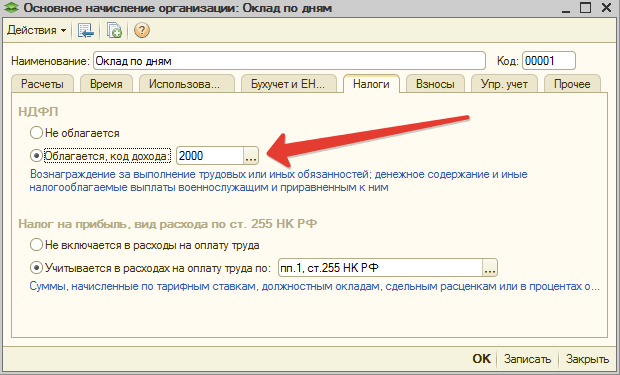This screenshot has height=375, width=620.
Task: Click the blue text 'Суммы, начисленные по тарифным ставкам...'
Action: pyautogui.click(x=315, y=286)
